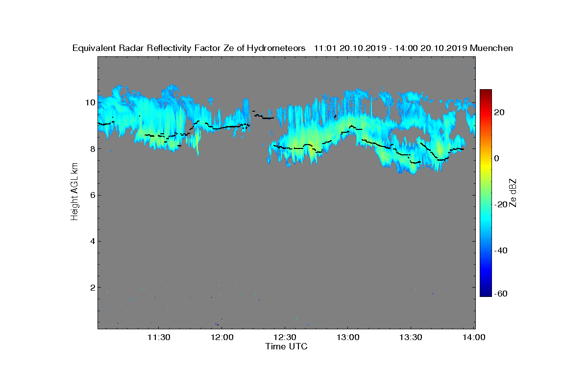Click the 'Ze dBZ' colorbar label
The height and width of the screenshot is (392, 588).
coord(513,193)
